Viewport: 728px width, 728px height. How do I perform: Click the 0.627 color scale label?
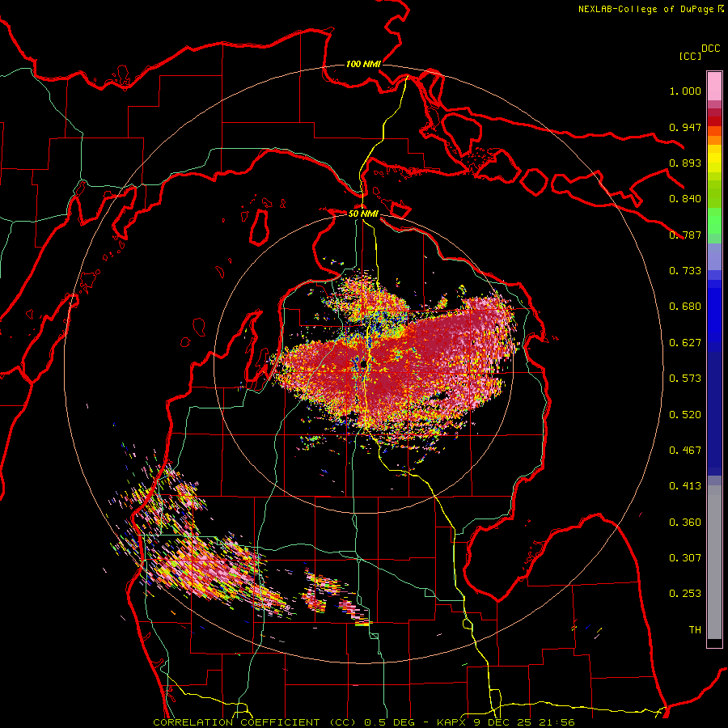[x=685, y=343]
